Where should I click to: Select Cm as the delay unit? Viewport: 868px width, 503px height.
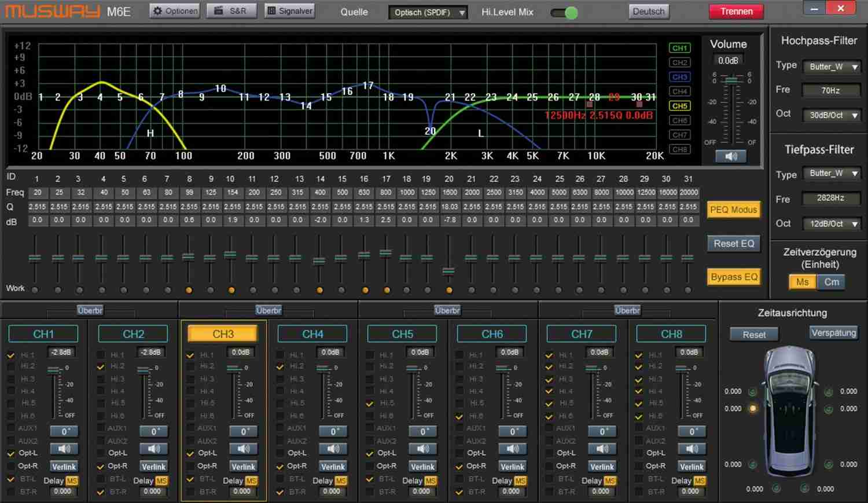(x=832, y=282)
